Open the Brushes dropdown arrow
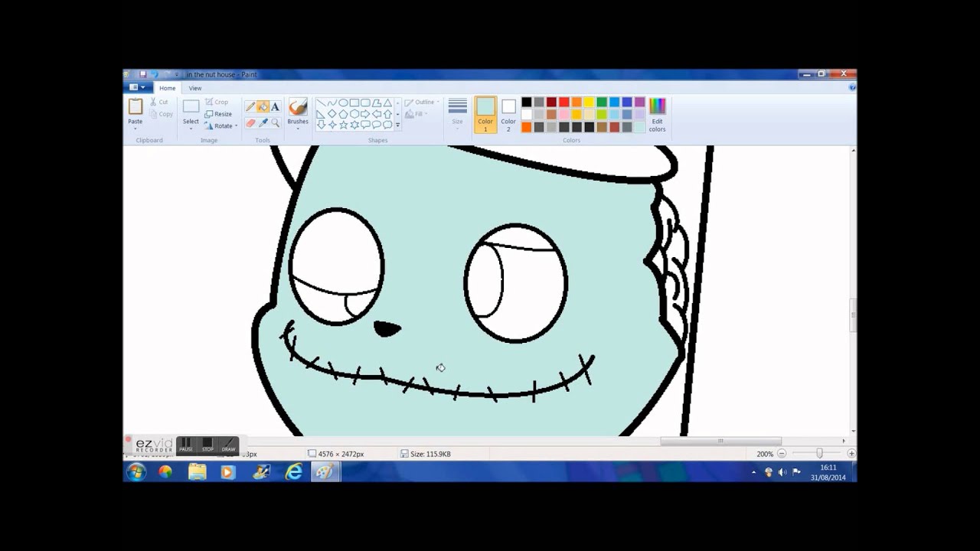 click(298, 129)
